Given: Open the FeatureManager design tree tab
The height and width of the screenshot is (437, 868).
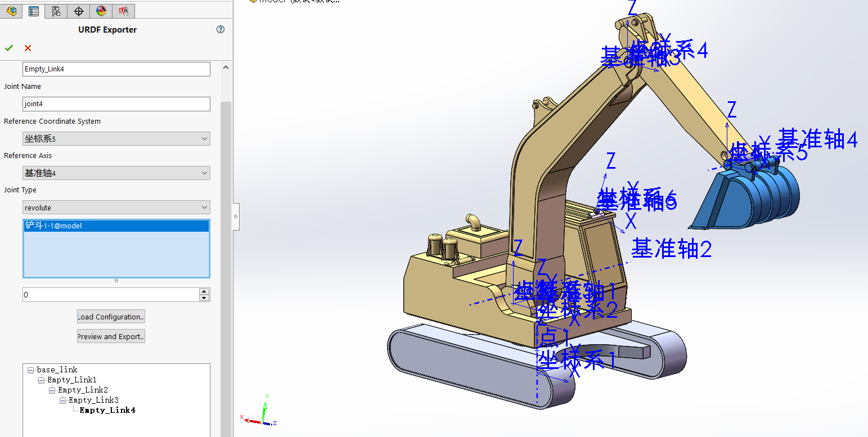Looking at the screenshot, I should pos(11,11).
